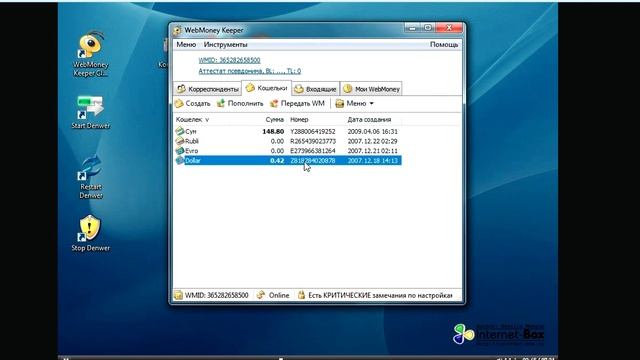This screenshot has height=360, width=640.
Task: Click creation date 2007.12.21 02:11
Action: pyautogui.click(x=373, y=151)
